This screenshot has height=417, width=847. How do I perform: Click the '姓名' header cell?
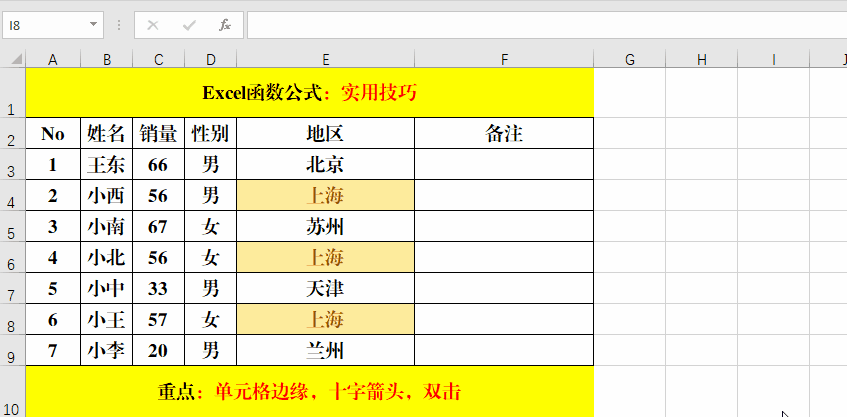tap(107, 133)
